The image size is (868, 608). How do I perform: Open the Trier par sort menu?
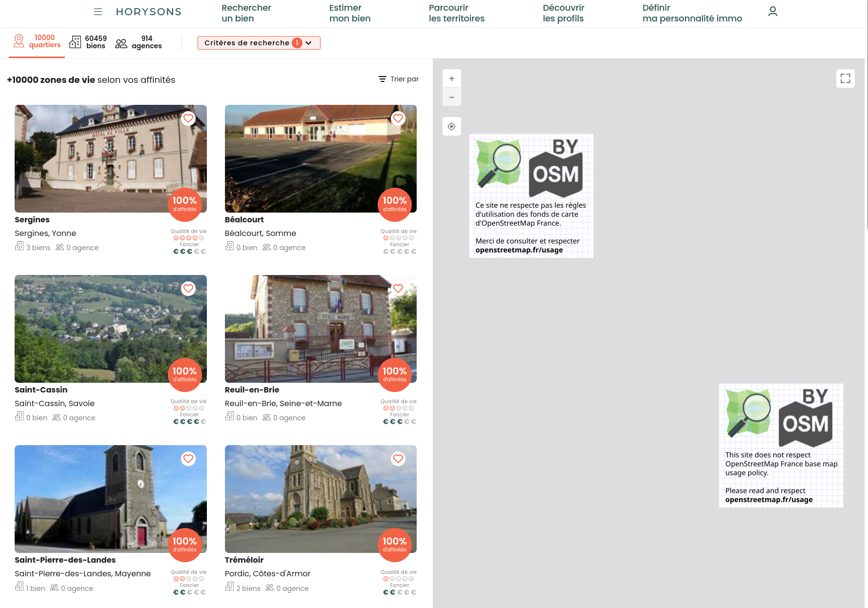(399, 79)
